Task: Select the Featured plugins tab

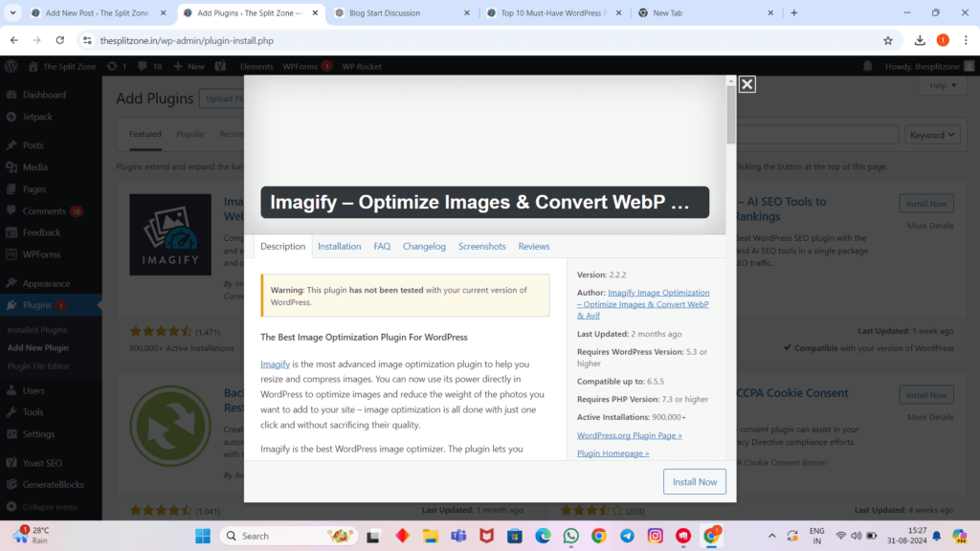Action: click(145, 134)
